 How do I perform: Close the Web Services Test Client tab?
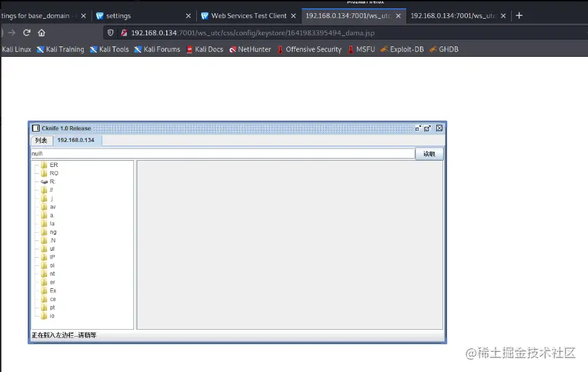(293, 16)
